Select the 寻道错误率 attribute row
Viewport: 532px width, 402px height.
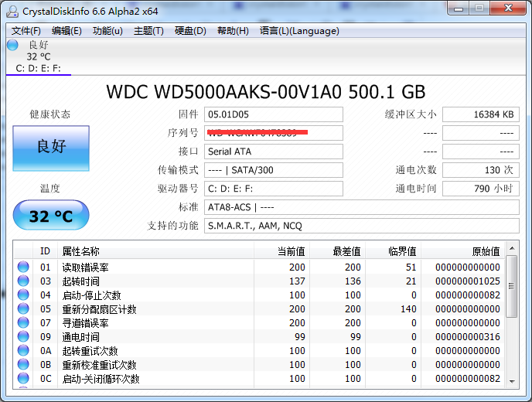tap(259, 323)
